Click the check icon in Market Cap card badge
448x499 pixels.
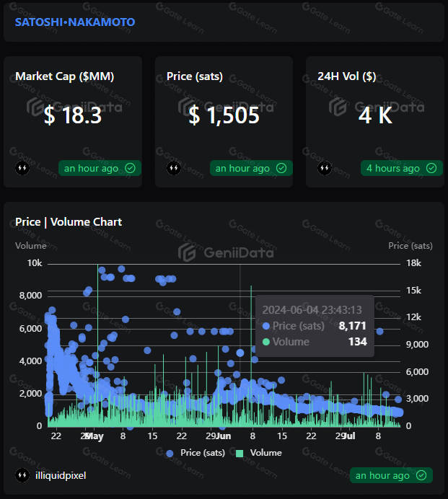131,168
